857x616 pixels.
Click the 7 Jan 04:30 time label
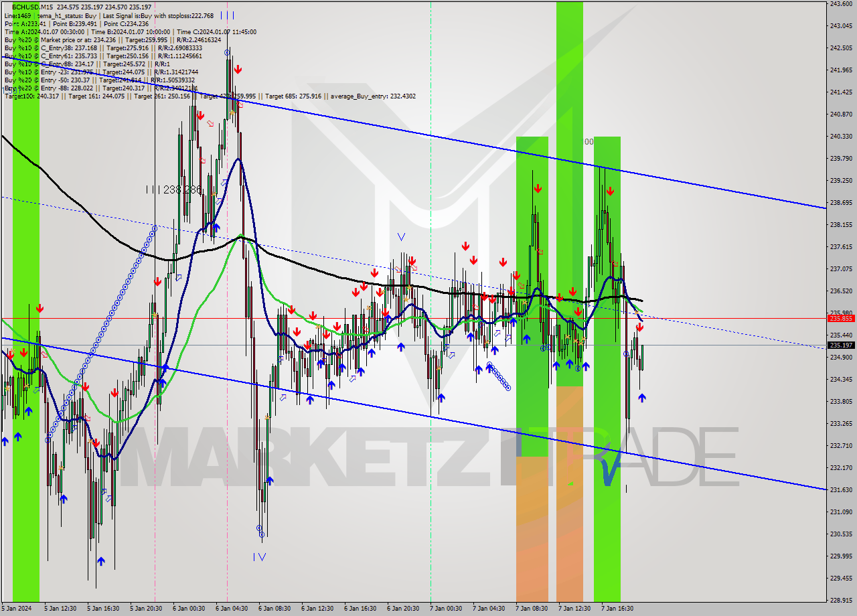pyautogui.click(x=489, y=609)
